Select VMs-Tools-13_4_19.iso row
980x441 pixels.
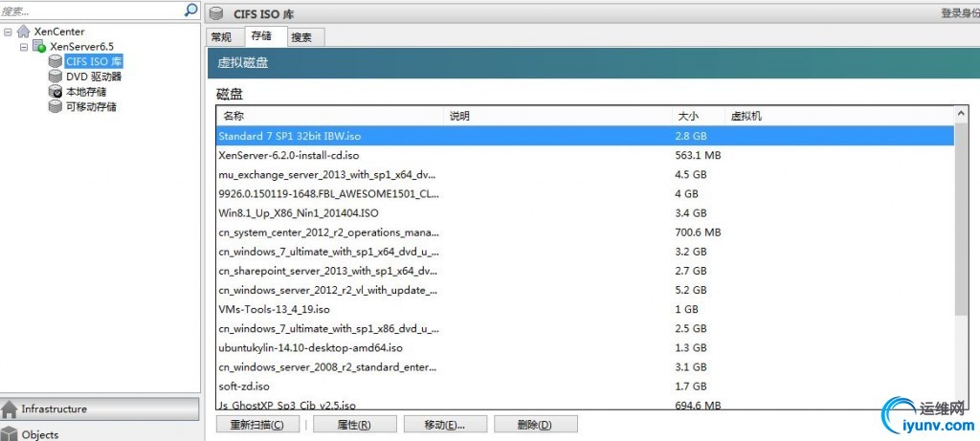coord(585,309)
